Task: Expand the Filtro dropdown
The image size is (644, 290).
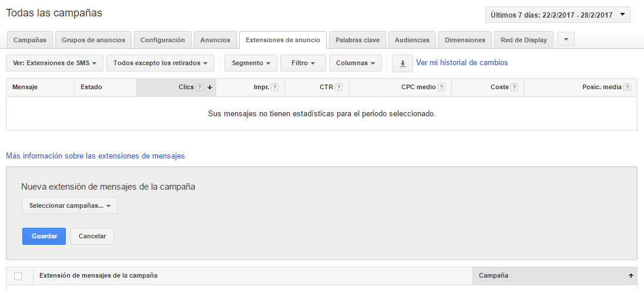Action: point(303,63)
